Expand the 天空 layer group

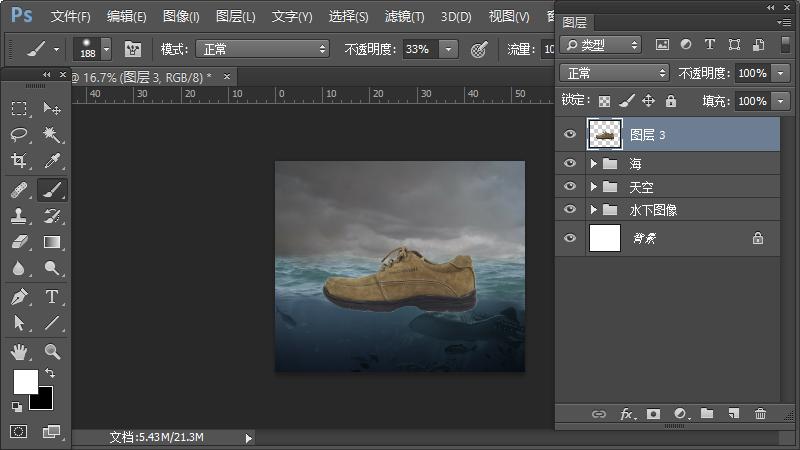(593, 187)
